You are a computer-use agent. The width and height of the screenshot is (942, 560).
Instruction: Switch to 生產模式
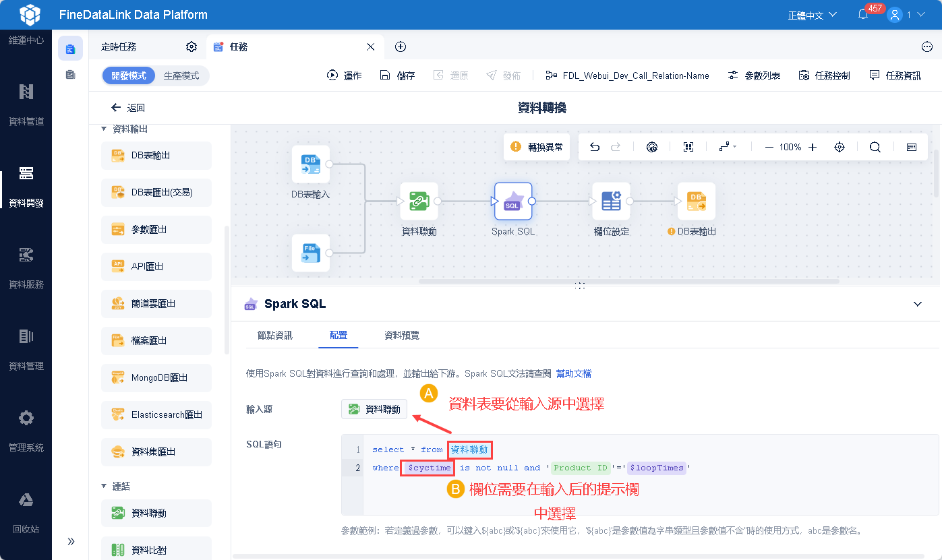181,75
